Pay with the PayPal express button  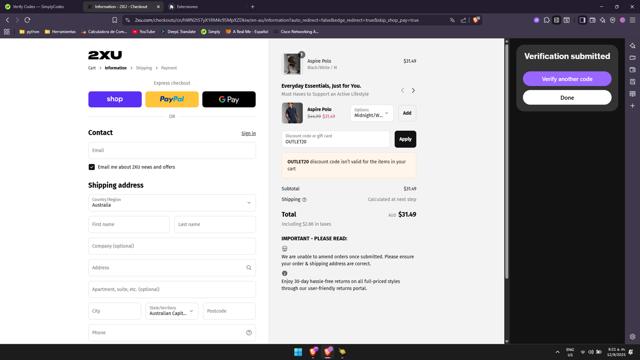pos(172,99)
